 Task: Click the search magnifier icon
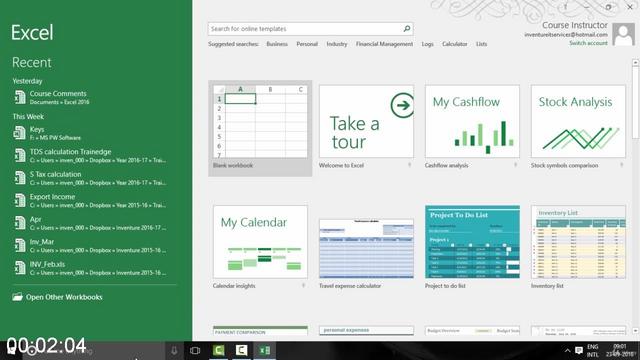407,29
